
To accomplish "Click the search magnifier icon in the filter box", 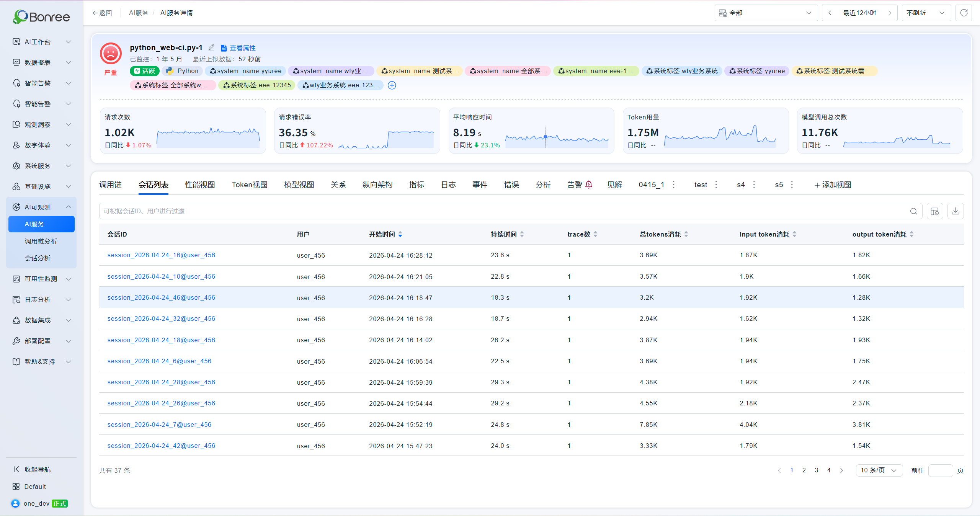I will (x=914, y=211).
